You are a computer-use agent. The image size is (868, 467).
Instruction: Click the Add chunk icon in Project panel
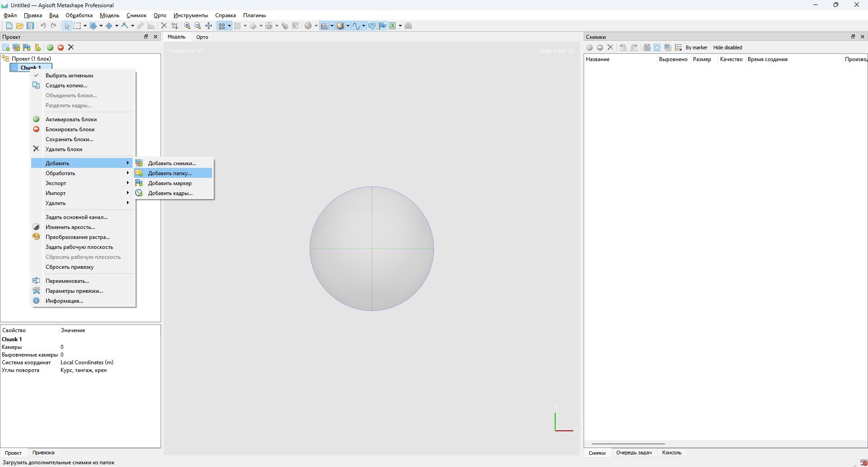coord(6,48)
